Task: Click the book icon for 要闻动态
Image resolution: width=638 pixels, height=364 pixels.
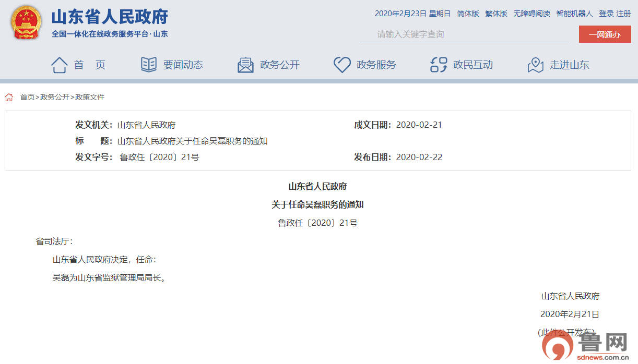Action: pos(149,65)
